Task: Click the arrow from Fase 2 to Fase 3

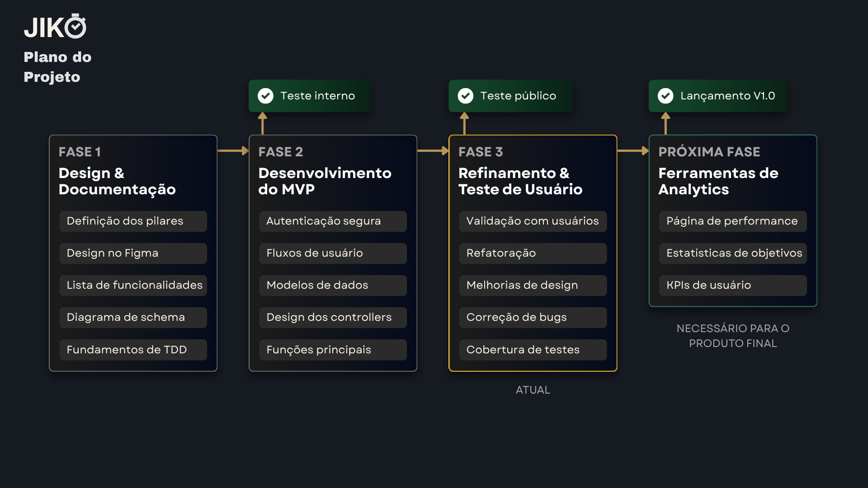Action: click(433, 150)
